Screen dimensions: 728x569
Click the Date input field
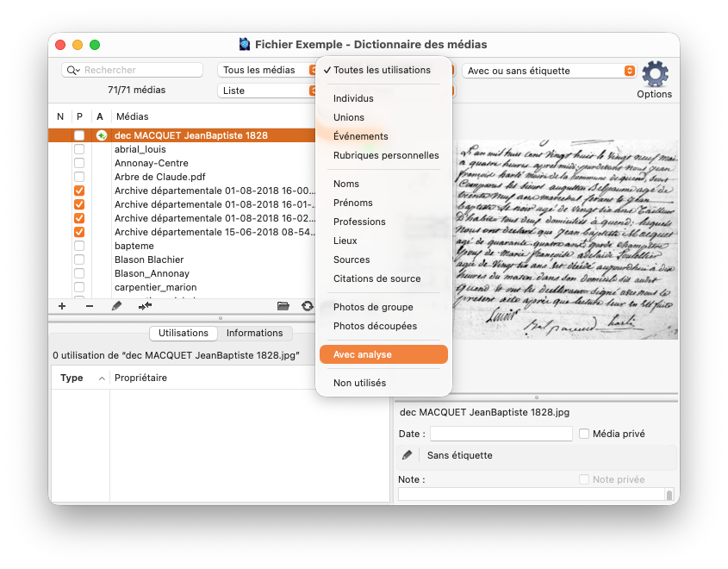pyautogui.click(x=501, y=434)
